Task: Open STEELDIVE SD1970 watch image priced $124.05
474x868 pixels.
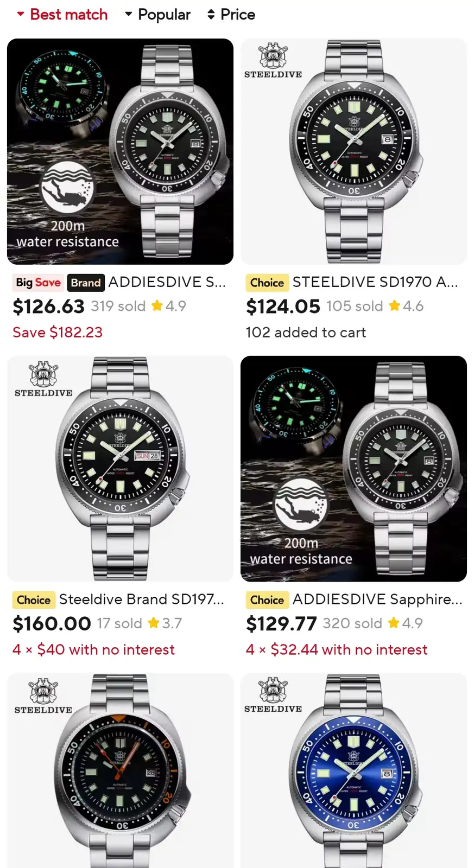Action: pyautogui.click(x=353, y=151)
